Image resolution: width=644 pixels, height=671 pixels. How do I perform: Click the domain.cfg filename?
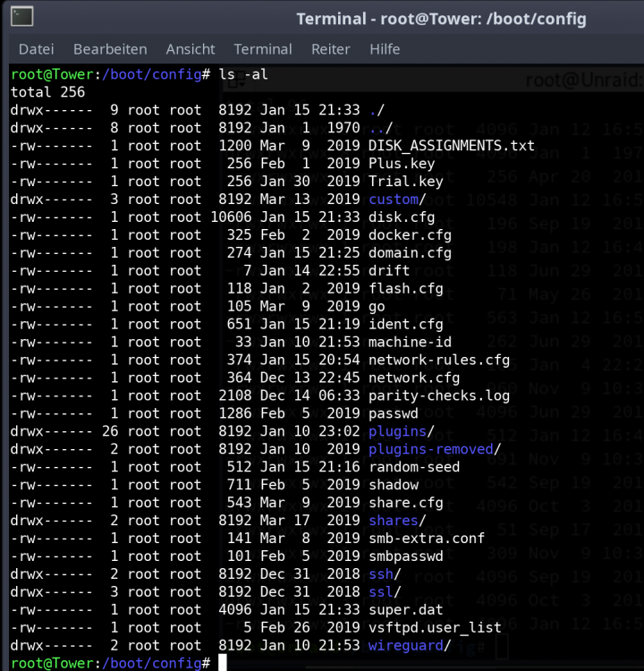click(x=410, y=253)
